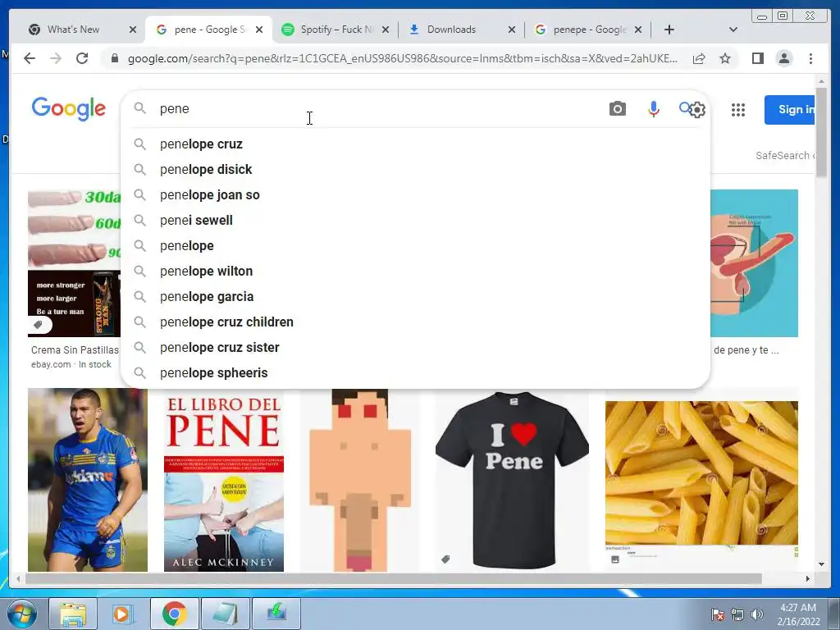Click the scroll-right arrow of horizontal scrollbar
This screenshot has width=840, height=630.
pyautogui.click(x=808, y=578)
